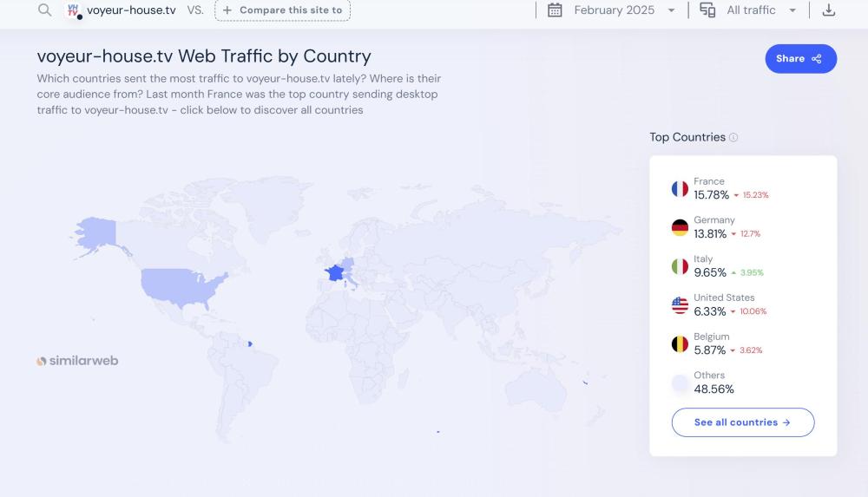Click the download icon
Screen dimensions: 868x497
click(x=829, y=10)
